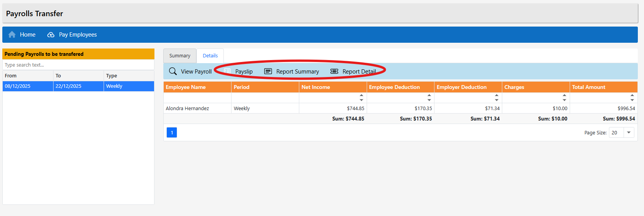
Task: Sort by Net Income column header
Action: (x=333, y=87)
